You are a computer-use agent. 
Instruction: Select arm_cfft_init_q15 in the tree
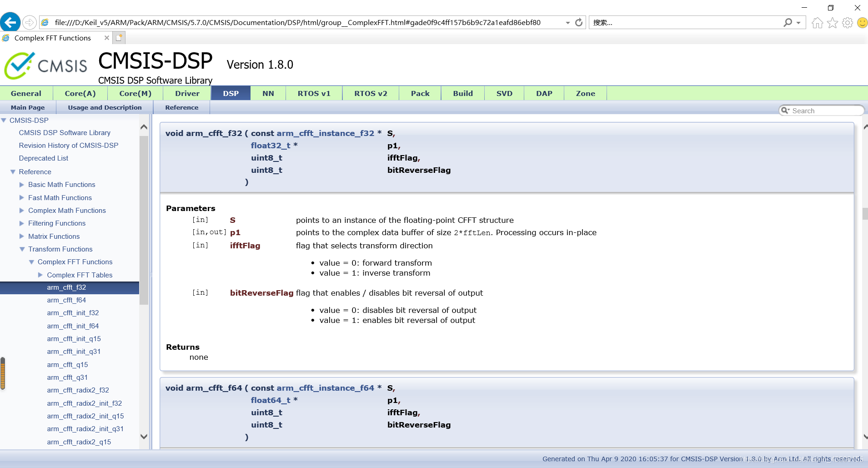coord(74,339)
